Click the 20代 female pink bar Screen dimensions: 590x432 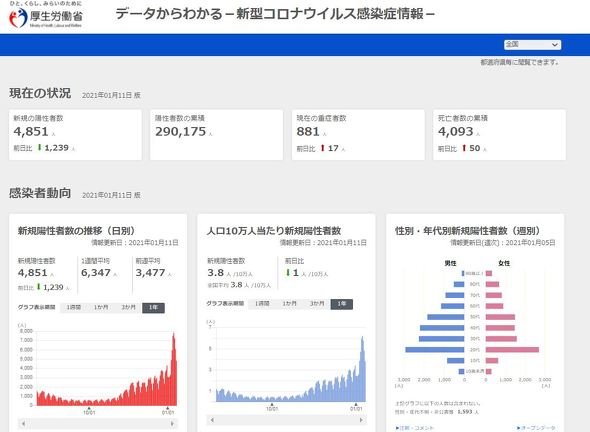tap(512, 350)
